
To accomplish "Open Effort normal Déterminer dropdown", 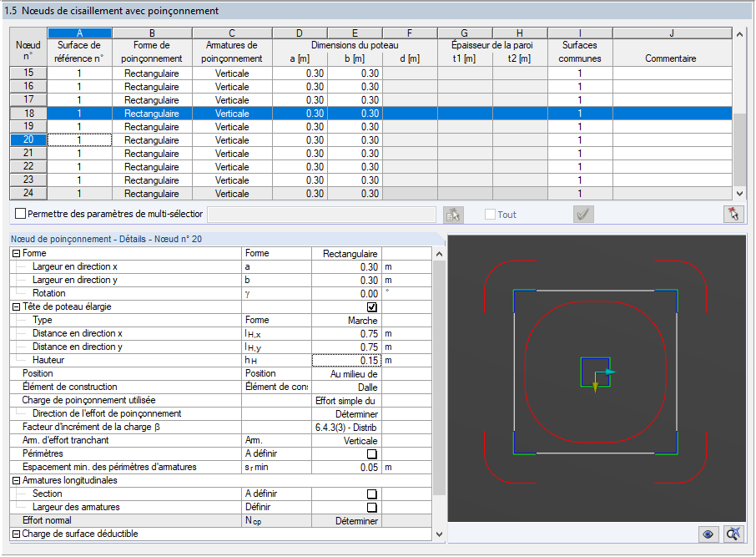I will tap(346, 521).
